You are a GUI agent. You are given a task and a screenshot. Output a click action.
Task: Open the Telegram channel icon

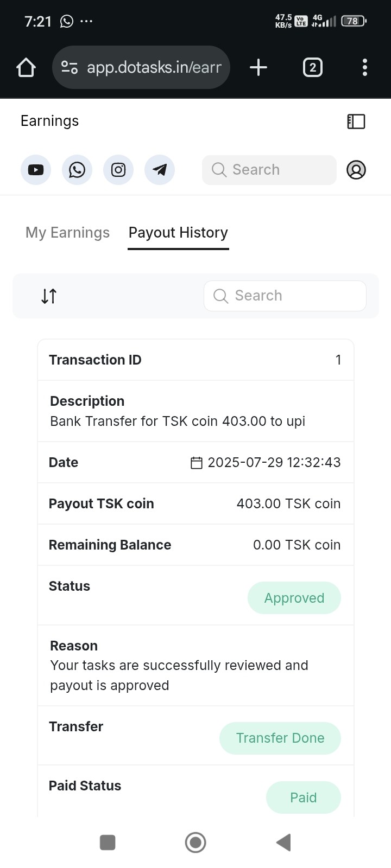(x=160, y=170)
